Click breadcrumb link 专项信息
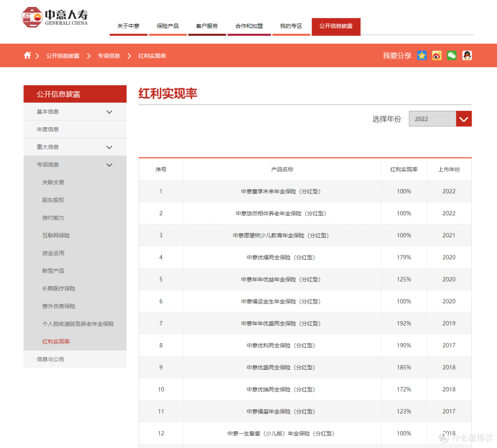Image resolution: width=497 pixels, height=448 pixels. click(x=109, y=56)
